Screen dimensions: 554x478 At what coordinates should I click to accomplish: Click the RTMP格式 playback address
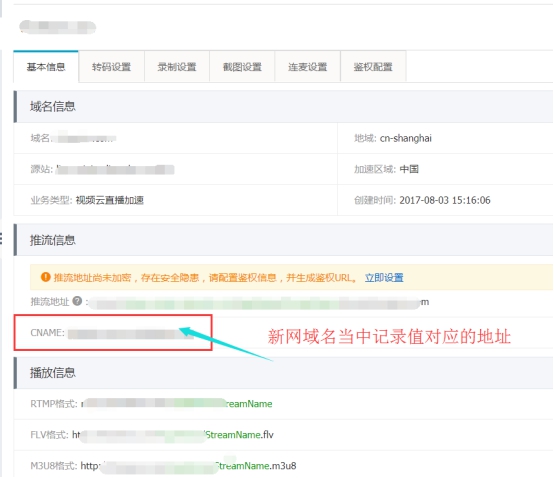[177, 404]
